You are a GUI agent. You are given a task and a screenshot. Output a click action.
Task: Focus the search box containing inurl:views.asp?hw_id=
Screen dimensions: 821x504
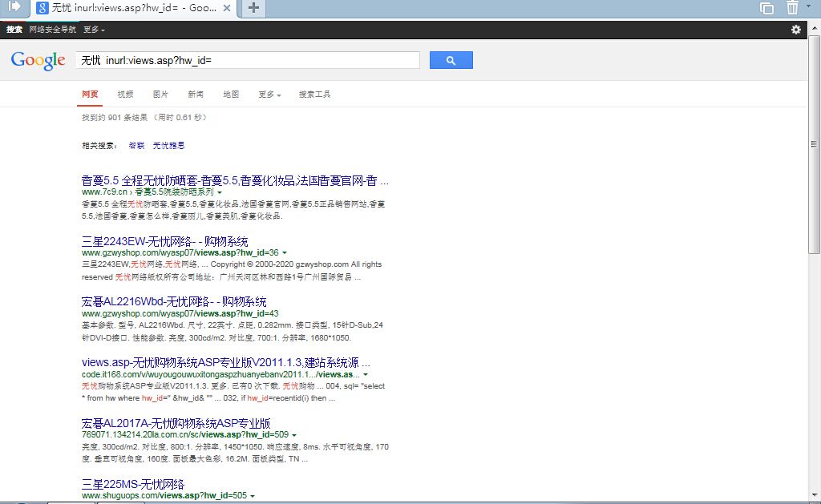click(248, 60)
